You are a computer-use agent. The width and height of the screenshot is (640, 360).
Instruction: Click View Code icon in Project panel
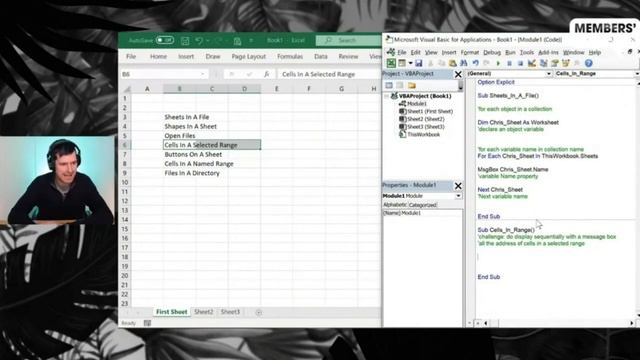tap(389, 85)
